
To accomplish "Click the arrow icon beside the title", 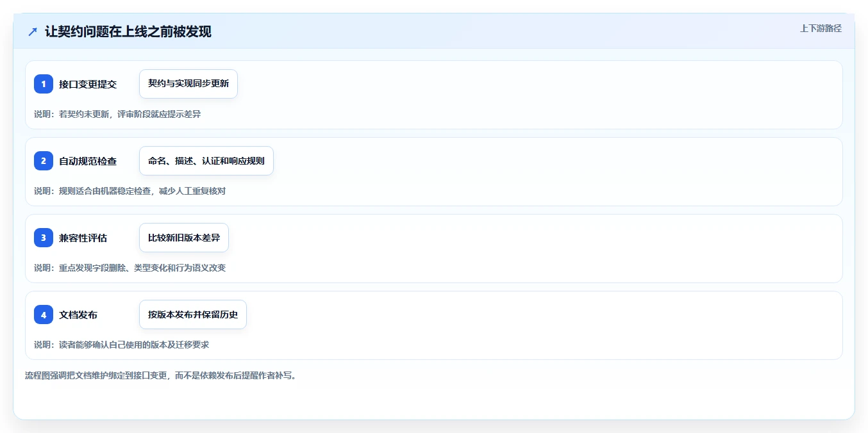I will [x=33, y=31].
